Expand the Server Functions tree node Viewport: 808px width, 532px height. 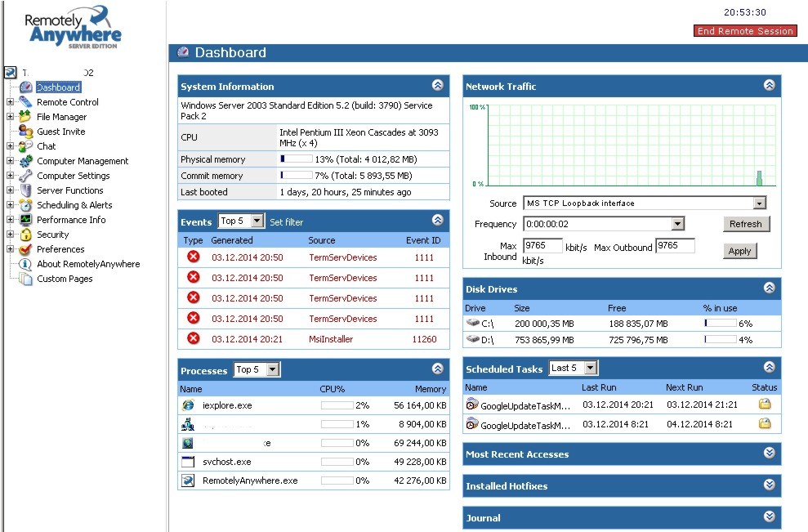[x=10, y=190]
